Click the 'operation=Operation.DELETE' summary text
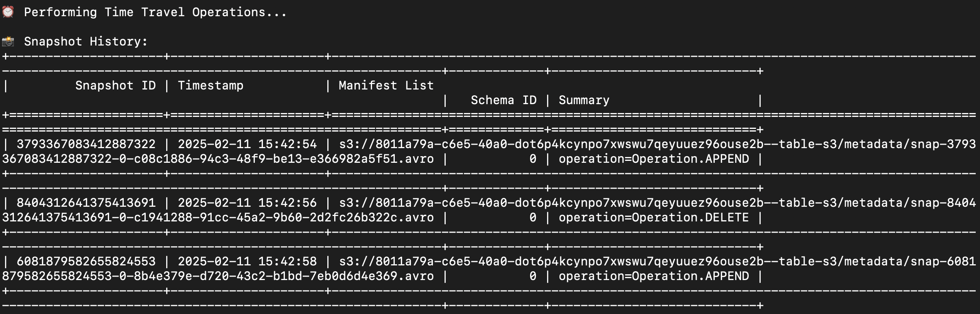The image size is (980, 314). coord(653,218)
